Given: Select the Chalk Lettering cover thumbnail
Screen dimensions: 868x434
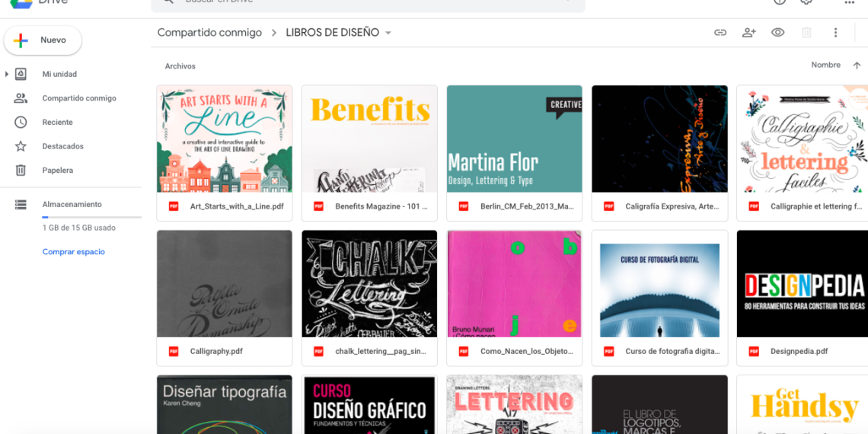Looking at the screenshot, I should 369,284.
